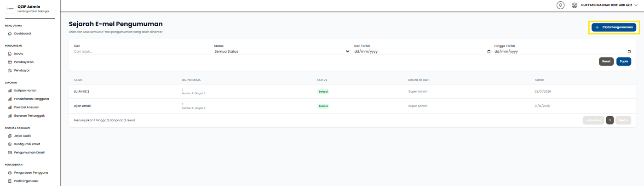This screenshot has height=186, width=644.
Task: Open the Hingga Tarikh calendar picker
Action: [629, 51]
